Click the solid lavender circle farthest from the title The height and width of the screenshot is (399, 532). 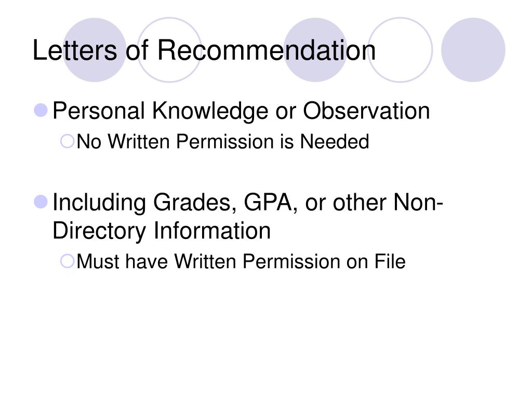pos(473,50)
